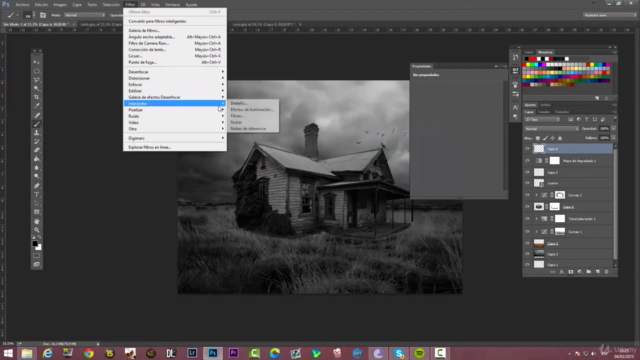Select the Healing Brush tool
This screenshot has height=360, width=640.
coord(37,115)
